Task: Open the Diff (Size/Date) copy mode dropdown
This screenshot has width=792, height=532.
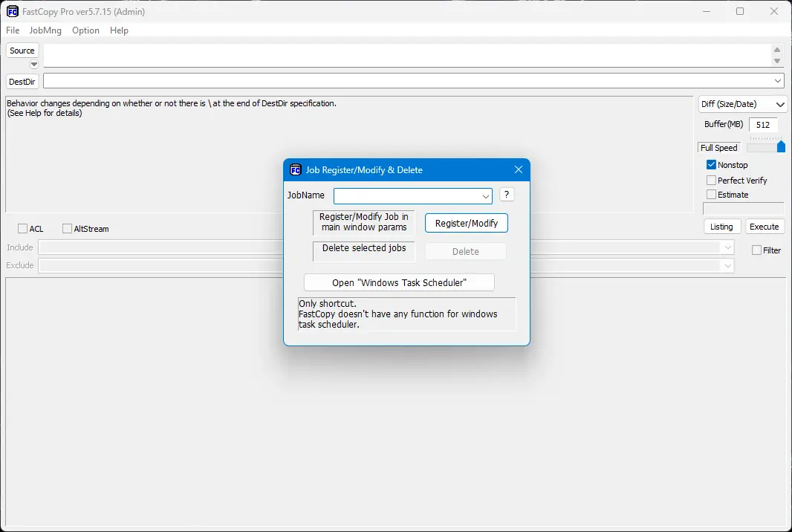Action: (x=742, y=104)
